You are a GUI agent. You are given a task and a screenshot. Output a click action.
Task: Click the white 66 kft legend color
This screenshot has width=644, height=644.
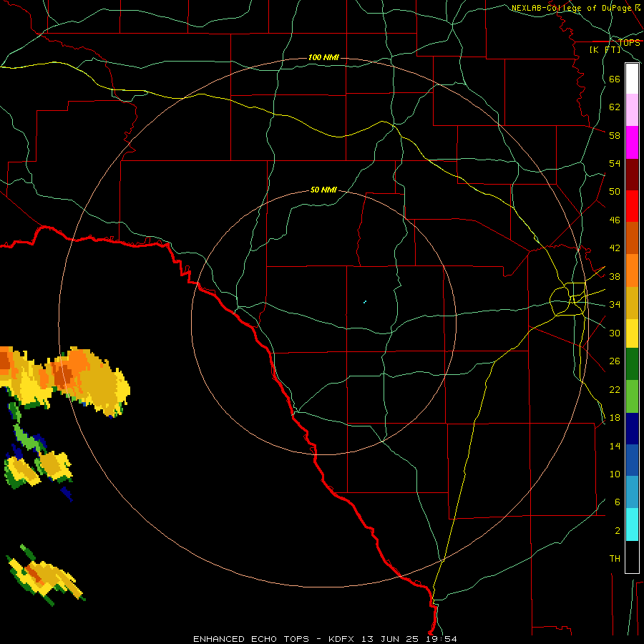click(x=632, y=79)
